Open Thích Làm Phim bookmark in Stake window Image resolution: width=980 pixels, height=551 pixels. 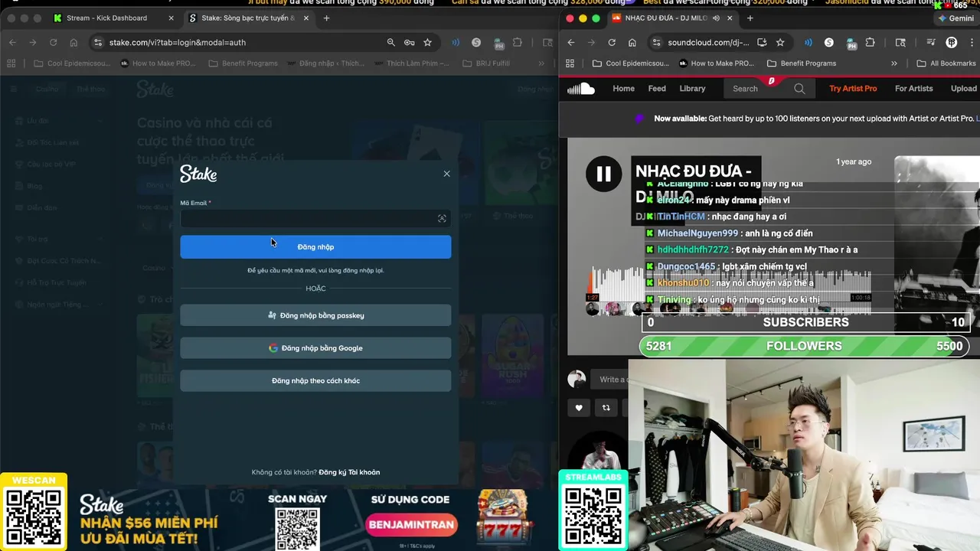pos(410,64)
